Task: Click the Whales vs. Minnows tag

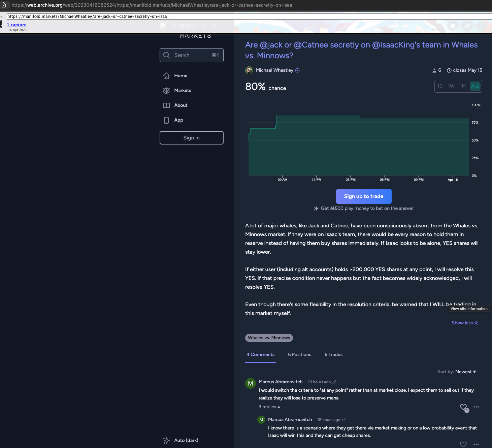Action: tap(269, 338)
